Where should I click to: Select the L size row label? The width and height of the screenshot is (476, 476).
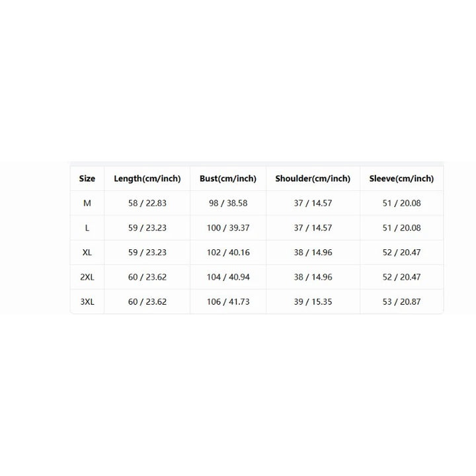pyautogui.click(x=87, y=227)
